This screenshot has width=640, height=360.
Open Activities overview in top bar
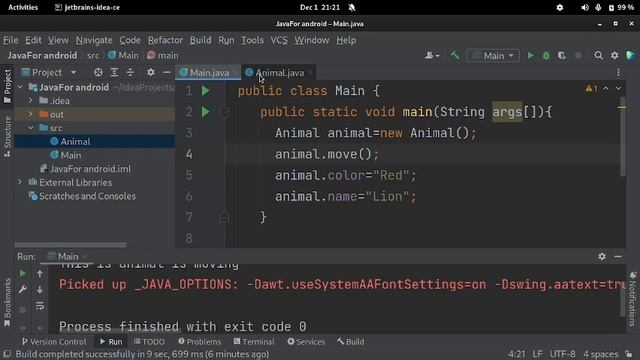[x=23, y=7]
